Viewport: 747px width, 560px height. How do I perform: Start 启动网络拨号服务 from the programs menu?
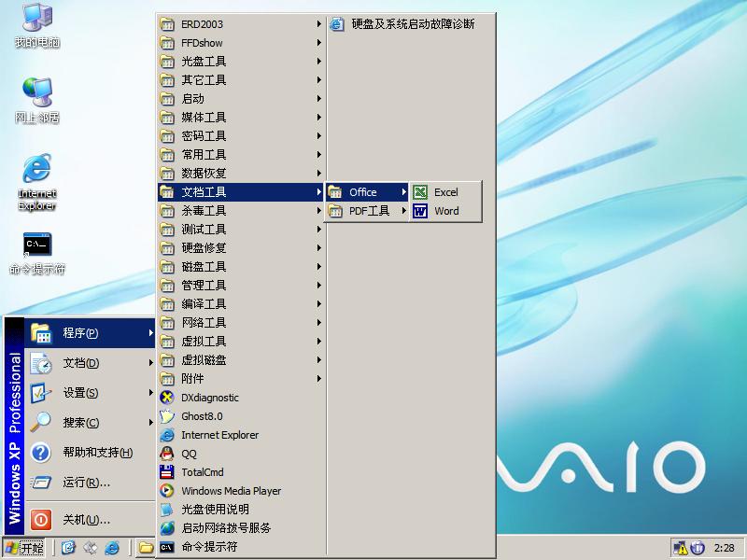pos(242,527)
